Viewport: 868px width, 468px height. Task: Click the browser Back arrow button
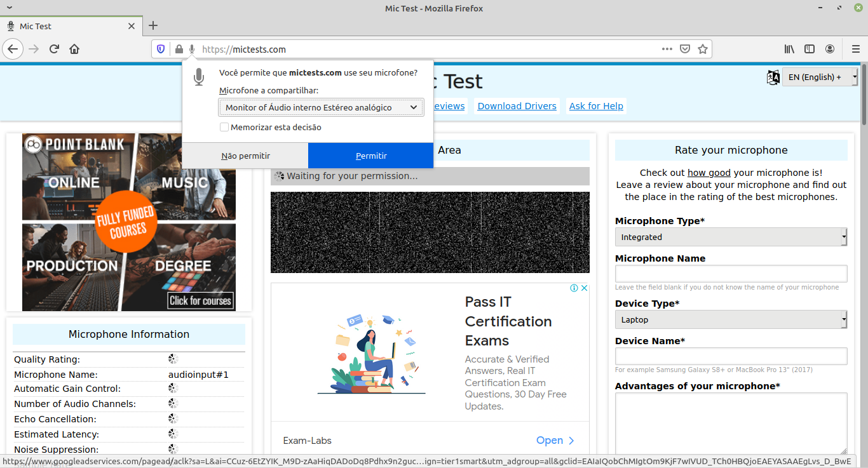(13, 49)
